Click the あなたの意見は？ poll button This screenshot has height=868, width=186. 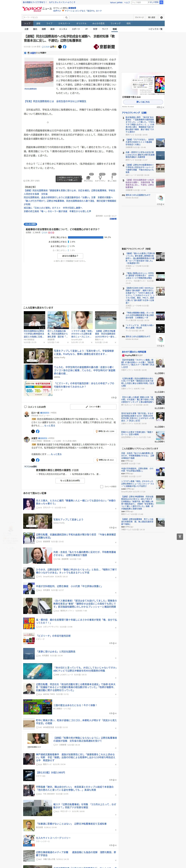click(x=70, y=256)
